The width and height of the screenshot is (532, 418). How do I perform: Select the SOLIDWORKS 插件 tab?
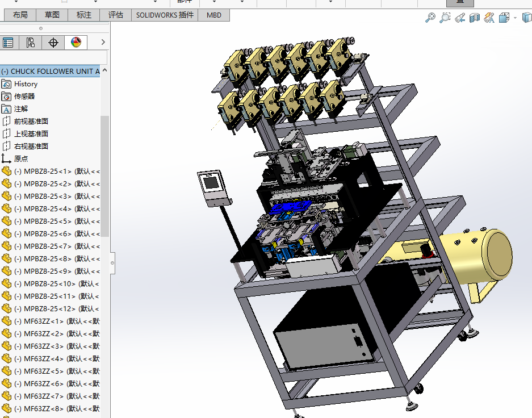pyautogui.click(x=165, y=15)
